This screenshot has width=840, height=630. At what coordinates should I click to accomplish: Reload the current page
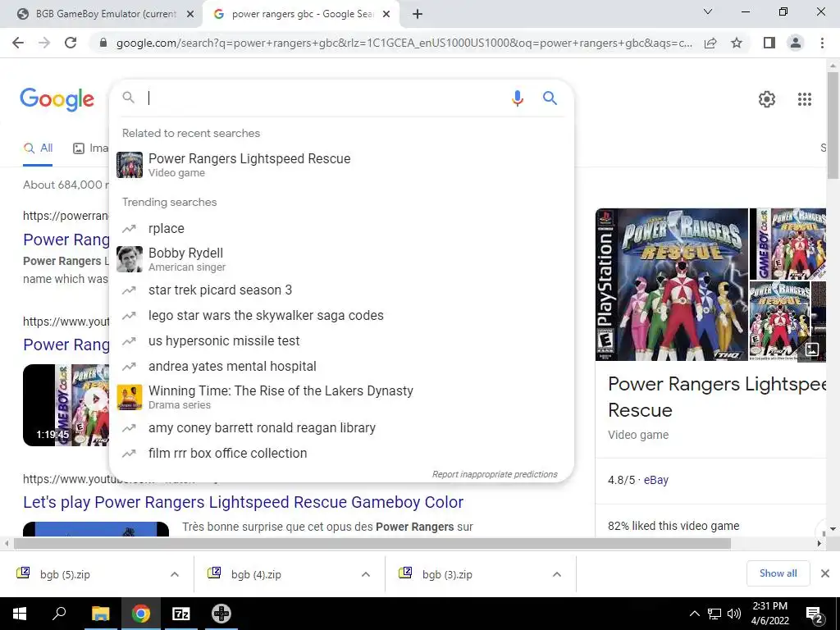click(x=71, y=43)
